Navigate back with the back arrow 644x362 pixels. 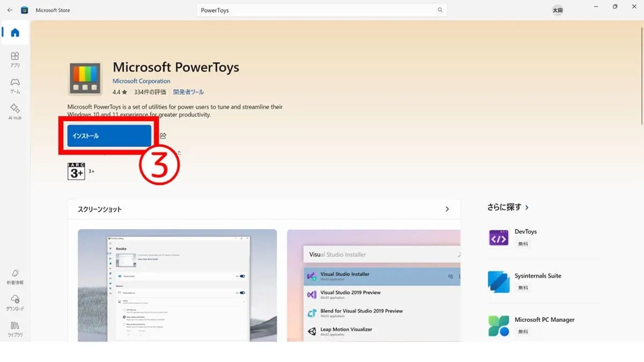pos(10,10)
